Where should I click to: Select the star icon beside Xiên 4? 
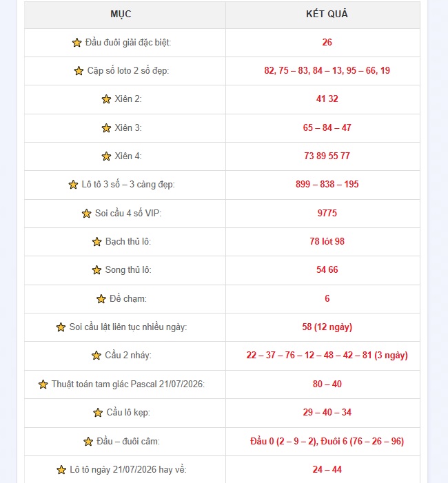click(x=106, y=156)
